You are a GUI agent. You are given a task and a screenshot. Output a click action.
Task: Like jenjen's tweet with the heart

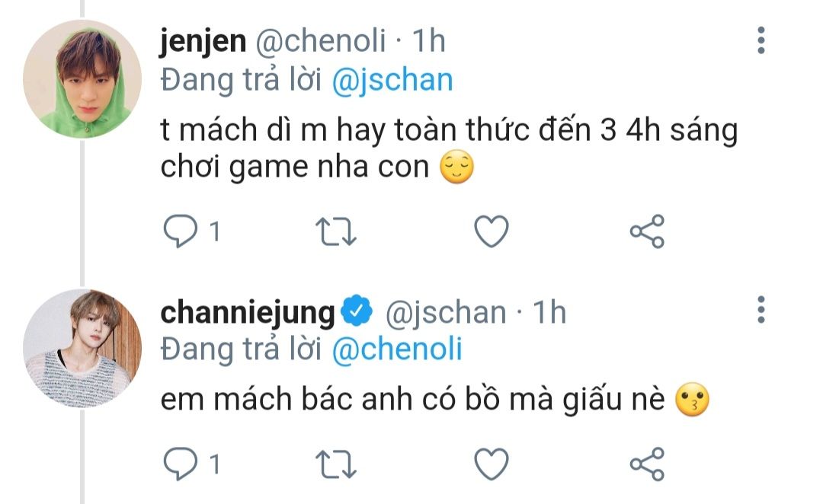pos(492,231)
